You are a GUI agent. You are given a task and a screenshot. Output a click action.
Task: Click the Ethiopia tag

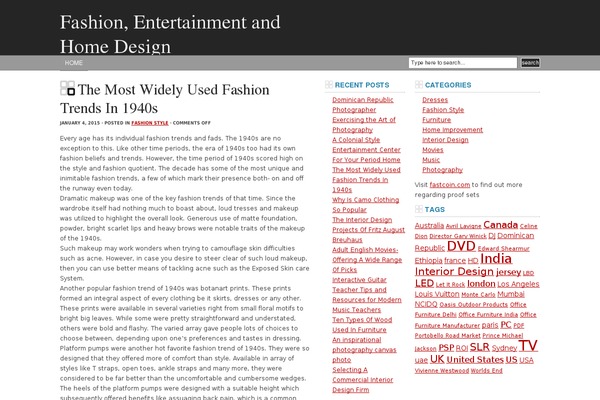click(428, 260)
